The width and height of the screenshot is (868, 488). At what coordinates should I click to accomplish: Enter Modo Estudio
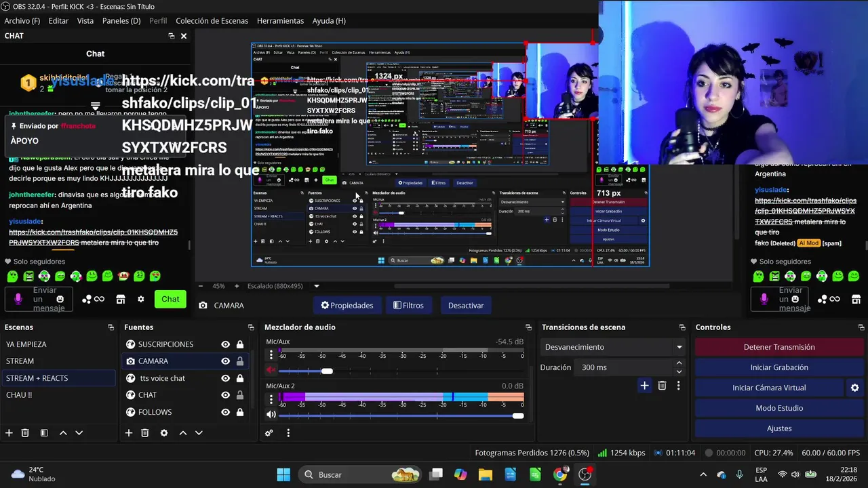779,408
